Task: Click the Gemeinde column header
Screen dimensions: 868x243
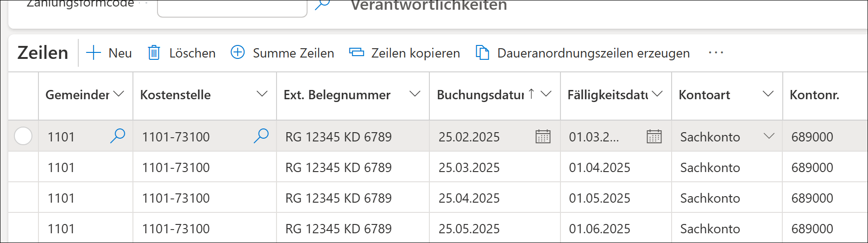Action: click(77, 95)
